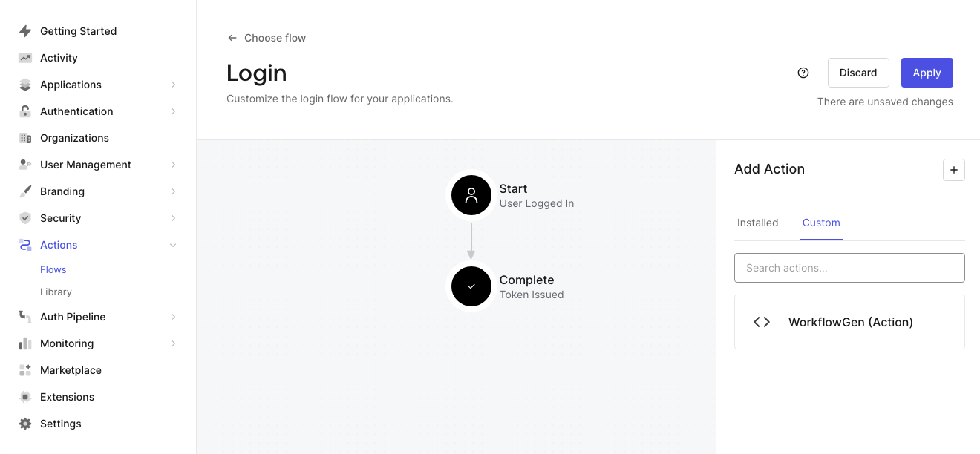The width and height of the screenshot is (980, 454).
Task: Focus the Search actions input field
Action: [849, 268]
